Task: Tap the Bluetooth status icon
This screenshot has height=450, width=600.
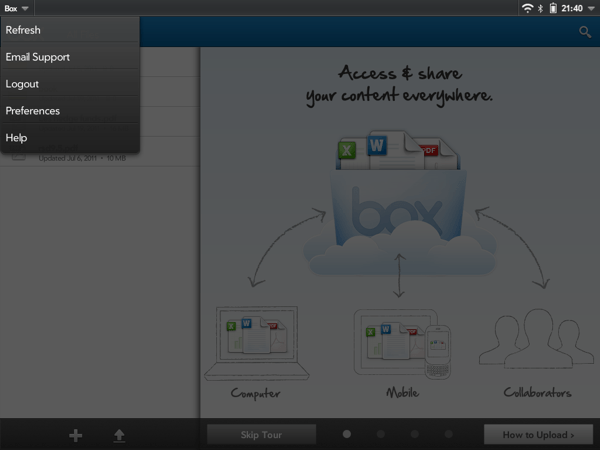Action: click(540, 8)
